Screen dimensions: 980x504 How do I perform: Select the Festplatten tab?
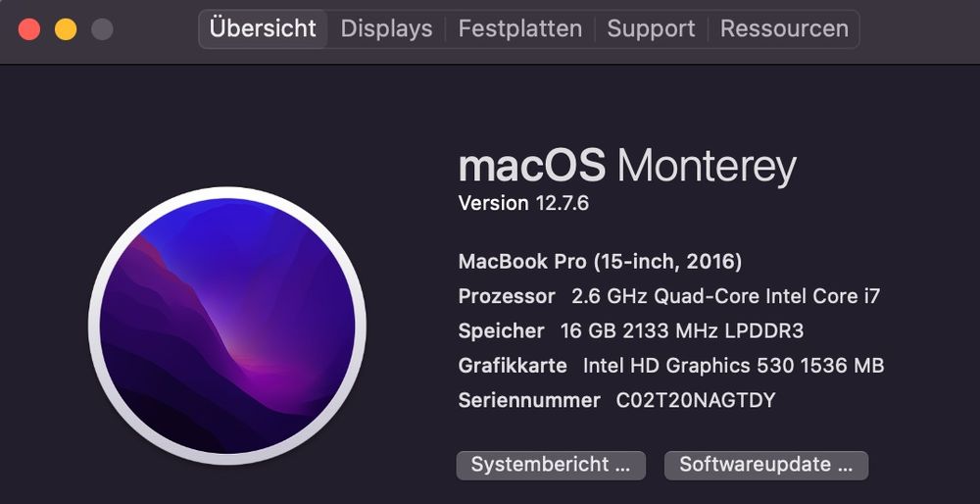520,28
